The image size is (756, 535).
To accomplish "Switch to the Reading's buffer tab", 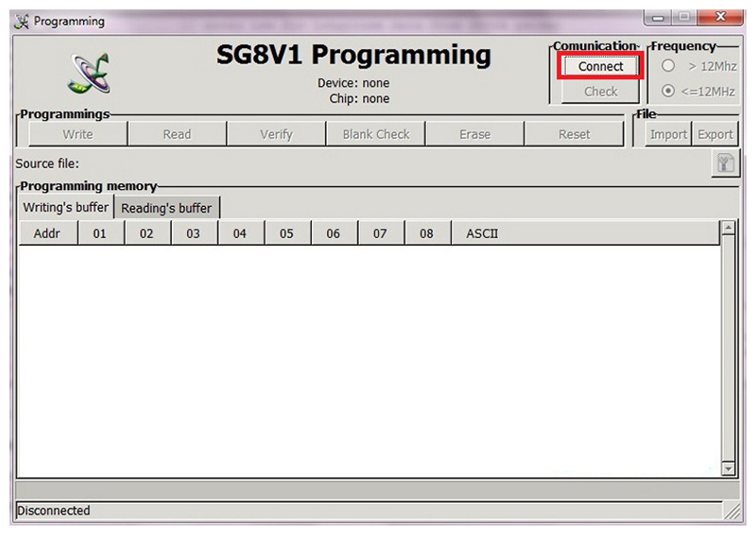I will [x=167, y=208].
